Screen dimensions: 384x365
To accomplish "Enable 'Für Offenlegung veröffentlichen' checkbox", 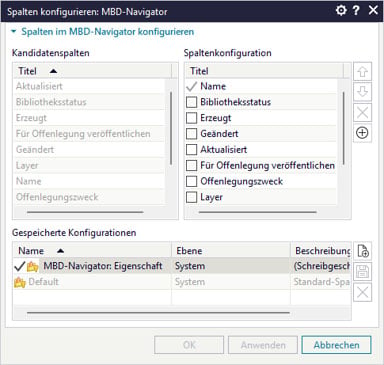I will tap(191, 165).
